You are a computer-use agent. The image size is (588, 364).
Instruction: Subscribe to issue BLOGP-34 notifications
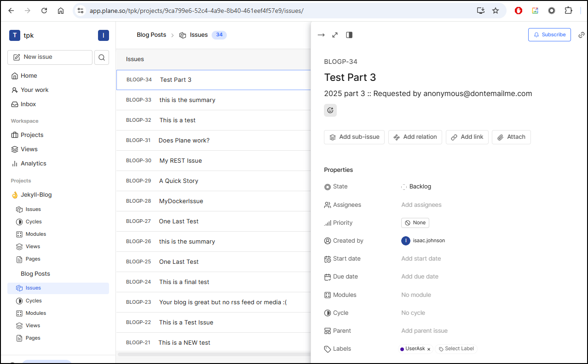click(549, 34)
